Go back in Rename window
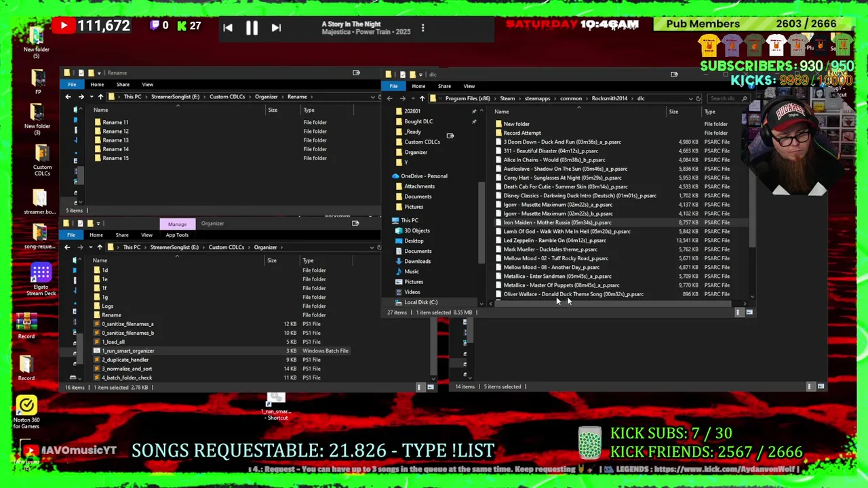Screen dimensions: 868x488 (68, 97)
